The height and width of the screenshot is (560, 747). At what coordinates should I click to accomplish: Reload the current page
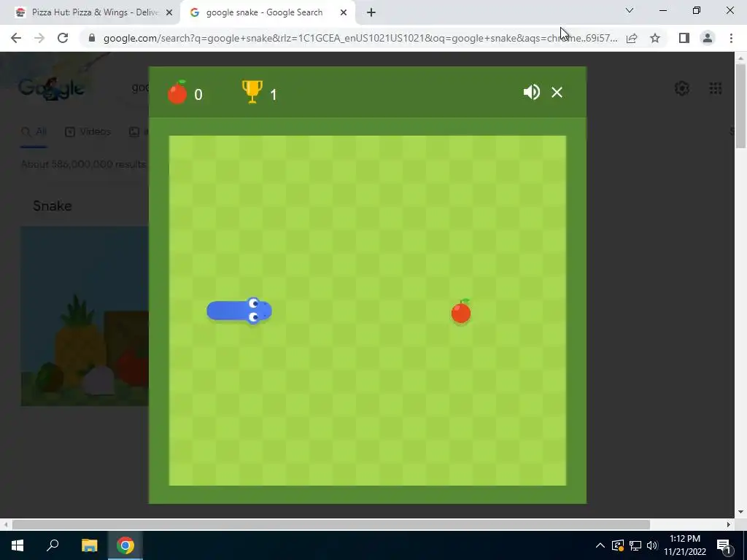pos(63,38)
